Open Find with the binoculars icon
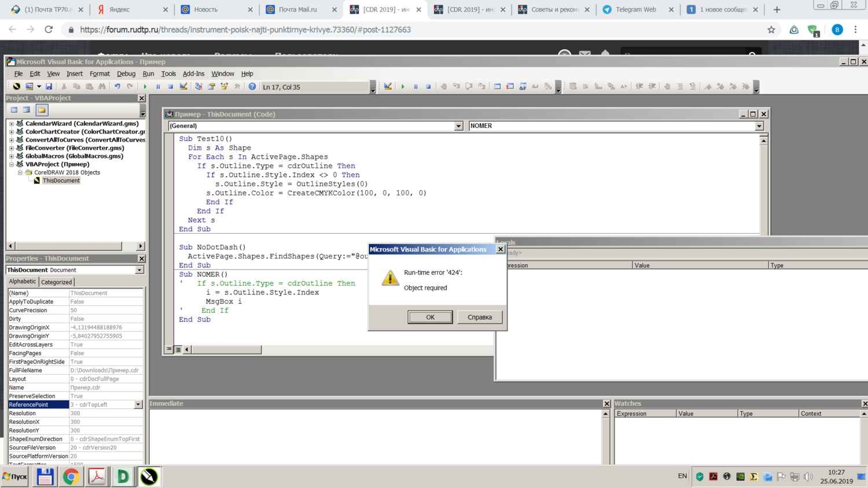The height and width of the screenshot is (488, 868). point(102,87)
